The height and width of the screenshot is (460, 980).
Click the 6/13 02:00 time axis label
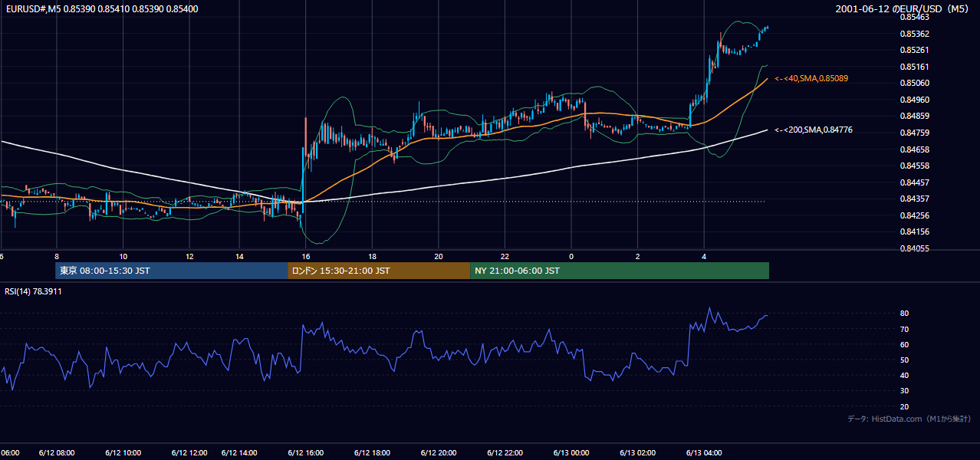[637, 452]
